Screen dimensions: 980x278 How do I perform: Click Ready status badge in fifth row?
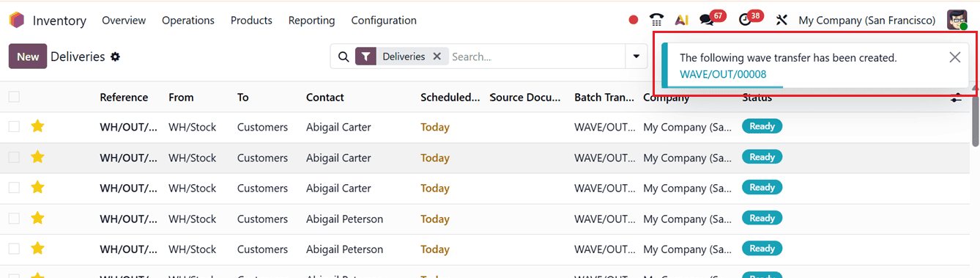[x=762, y=249]
